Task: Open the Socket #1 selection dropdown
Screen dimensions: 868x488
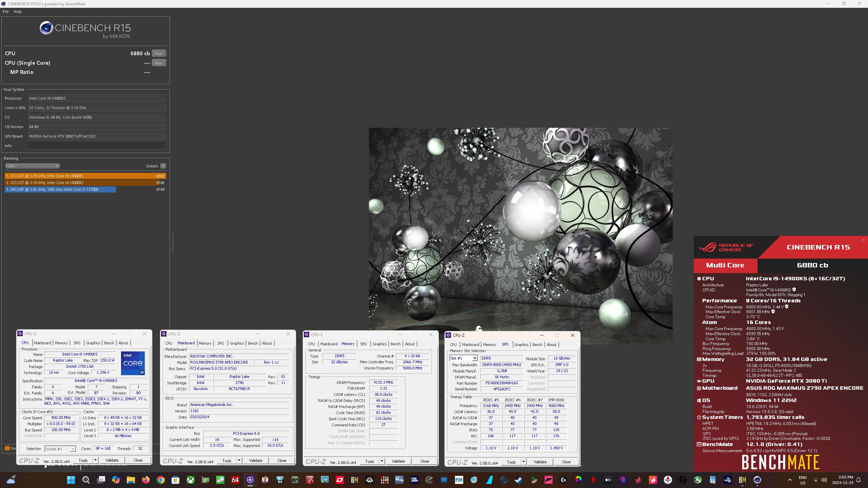Action: [x=60, y=449]
